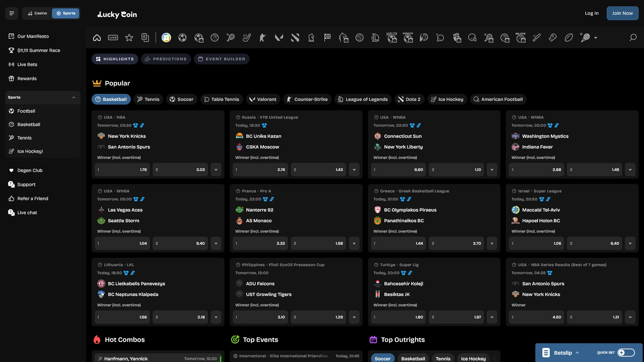This screenshot has width=644, height=362.
Task: Click the Lucky Coin logo
Action: pos(117,14)
